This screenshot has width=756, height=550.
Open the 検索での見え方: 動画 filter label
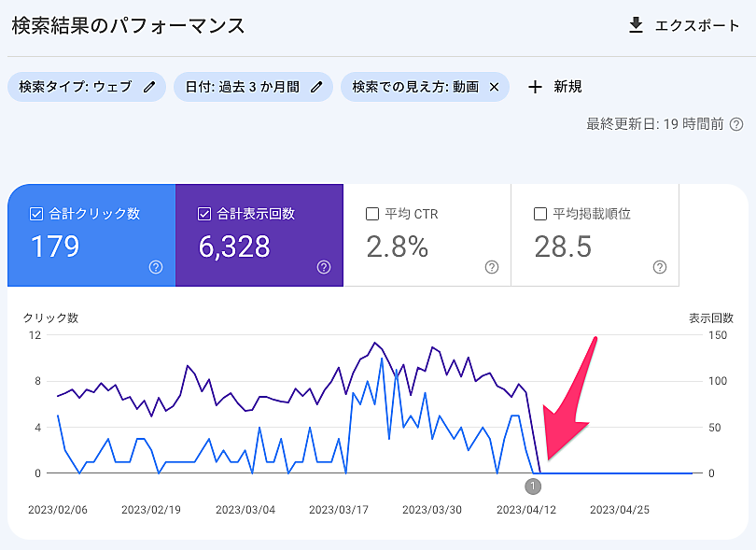tap(415, 87)
